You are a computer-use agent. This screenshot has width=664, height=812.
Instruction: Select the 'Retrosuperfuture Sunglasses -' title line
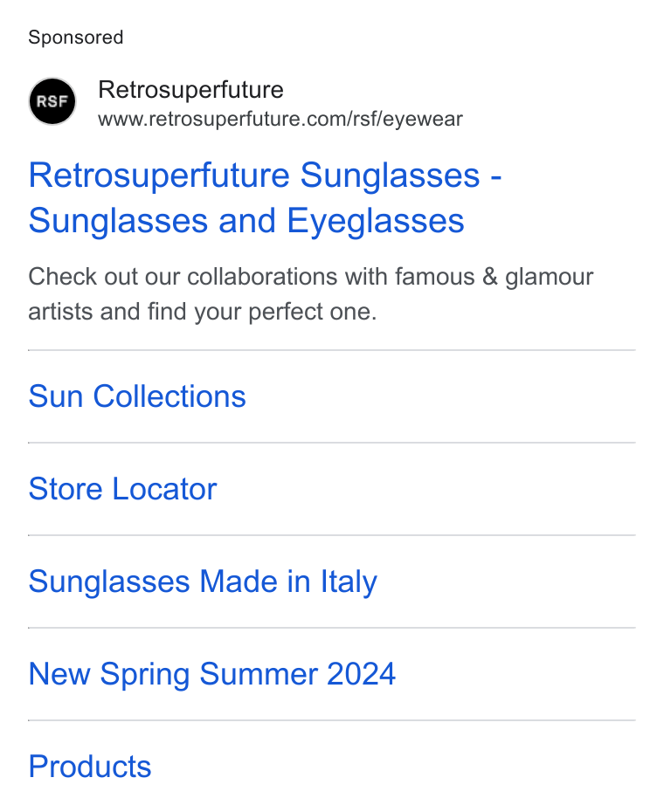click(x=265, y=175)
